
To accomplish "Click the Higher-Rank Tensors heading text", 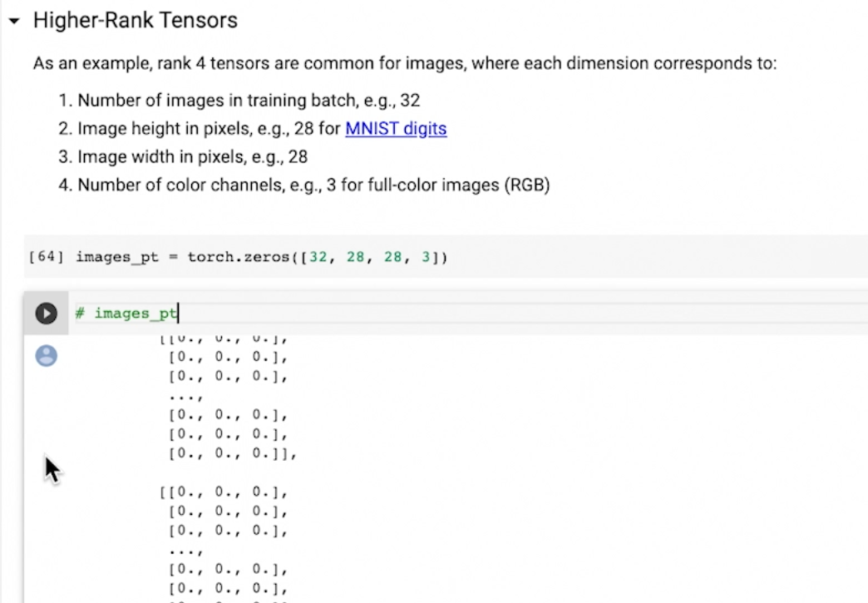I will [136, 21].
